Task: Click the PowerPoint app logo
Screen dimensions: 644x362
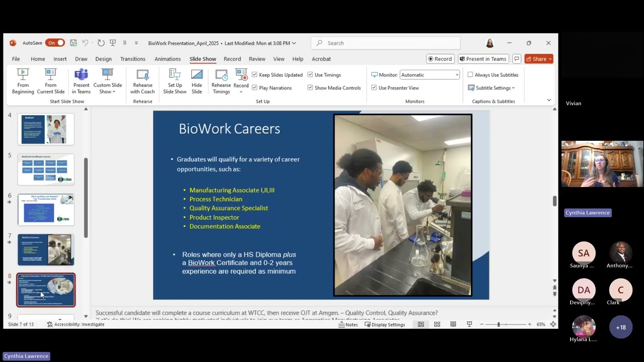Action: 13,43
